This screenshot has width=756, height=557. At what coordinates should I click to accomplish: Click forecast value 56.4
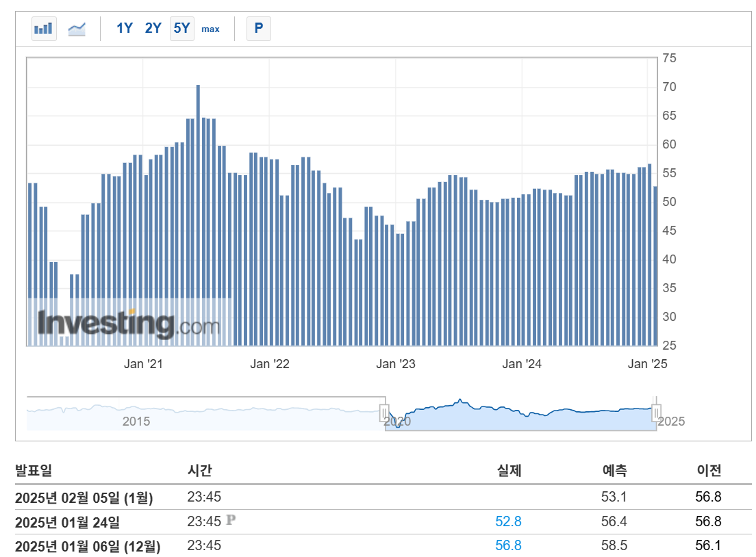pos(614,521)
